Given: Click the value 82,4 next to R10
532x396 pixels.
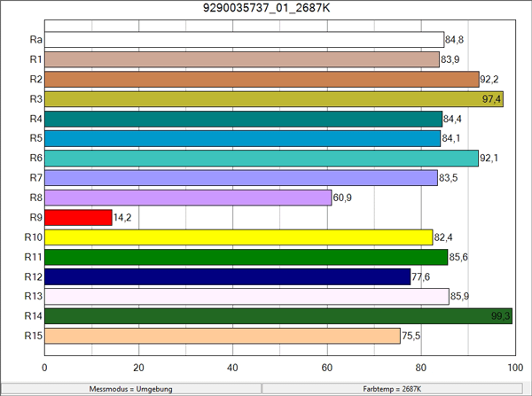Looking at the screenshot, I should (443, 237).
